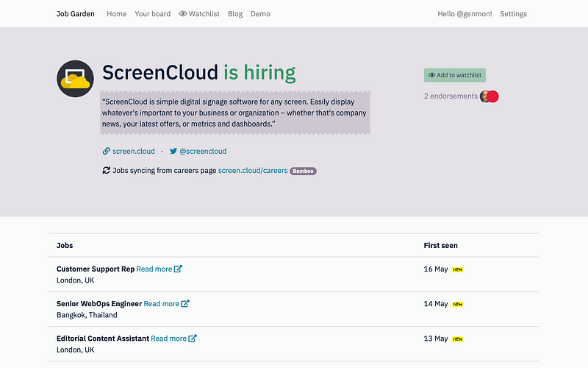588x368 pixels.
Task: Click the NEW badge next to 14 May
Action: pos(457,304)
